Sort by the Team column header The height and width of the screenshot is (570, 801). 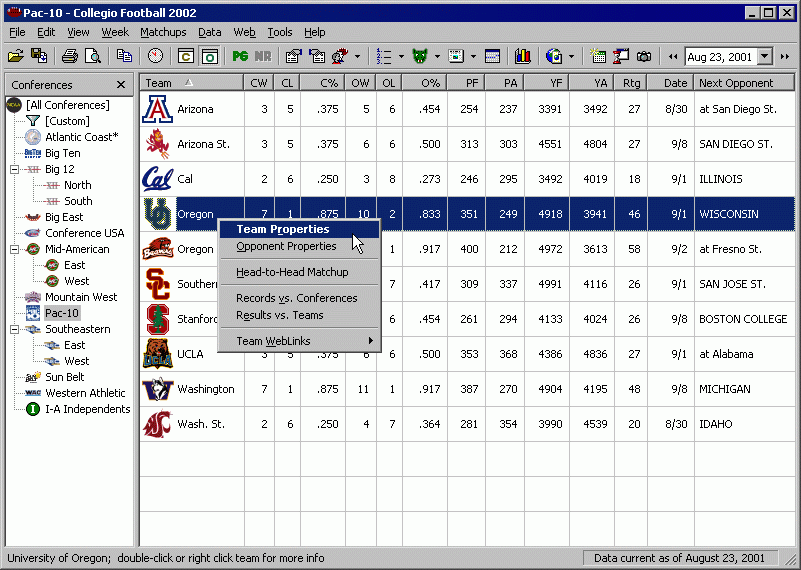coord(192,83)
